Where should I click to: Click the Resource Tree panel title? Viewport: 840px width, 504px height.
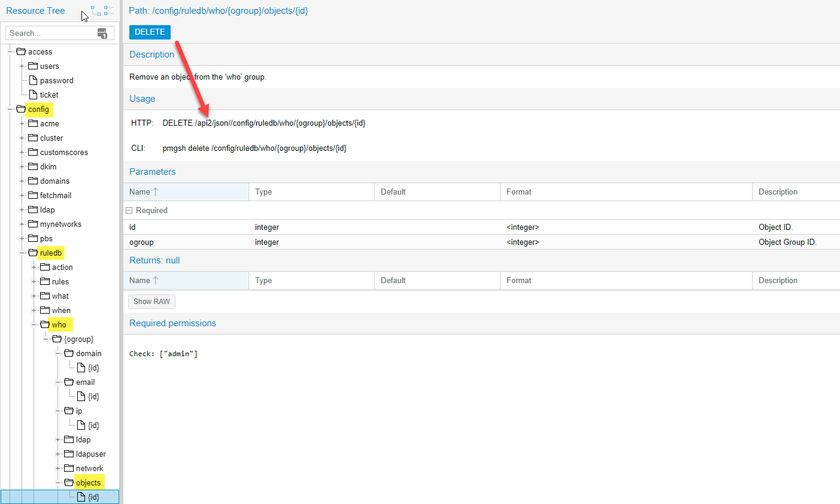(35, 11)
